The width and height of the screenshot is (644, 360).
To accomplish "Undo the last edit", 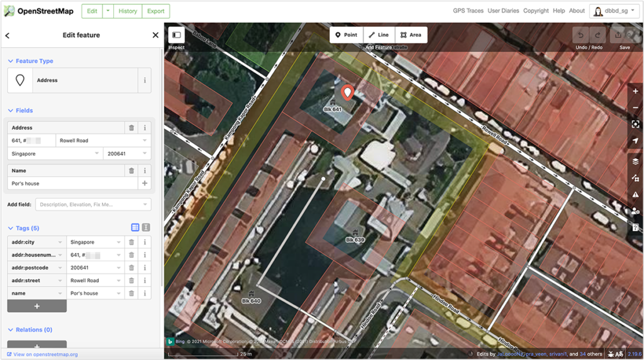I will tap(581, 35).
